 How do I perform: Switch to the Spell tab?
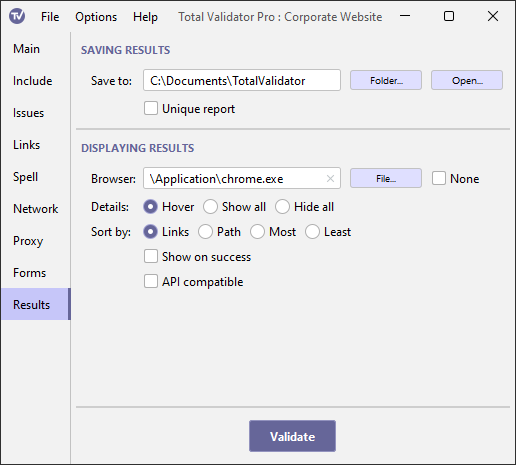pyautogui.click(x=35, y=177)
